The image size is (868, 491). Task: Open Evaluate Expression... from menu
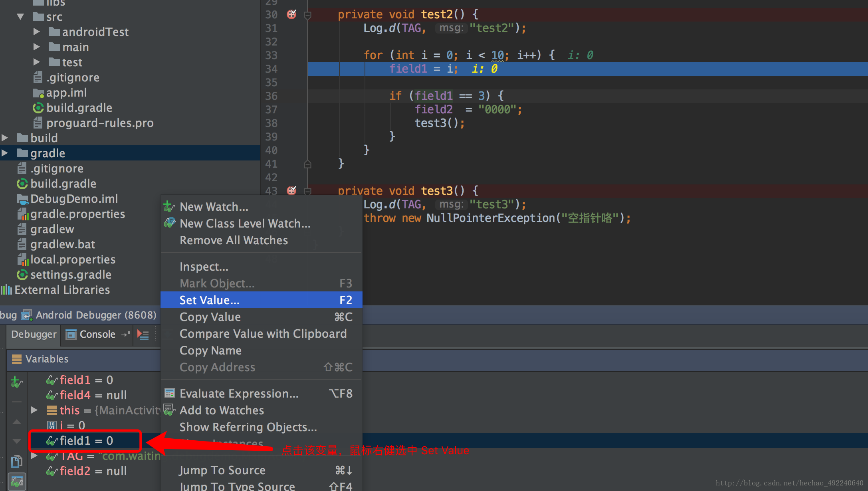(262, 394)
